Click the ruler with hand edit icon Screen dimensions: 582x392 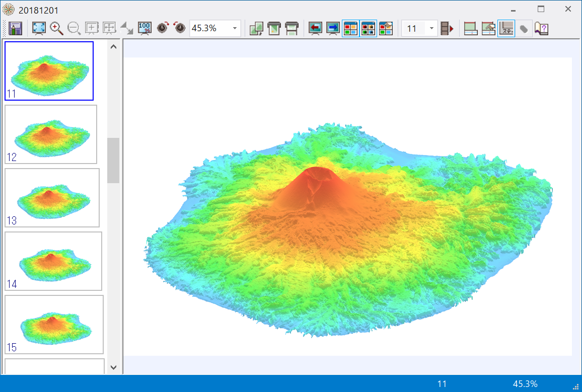click(x=488, y=29)
